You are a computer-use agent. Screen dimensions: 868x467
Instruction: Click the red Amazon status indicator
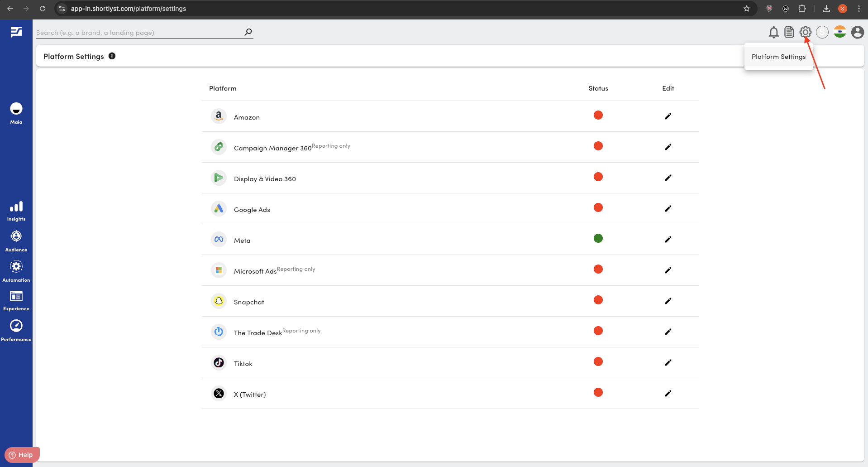tap(598, 115)
